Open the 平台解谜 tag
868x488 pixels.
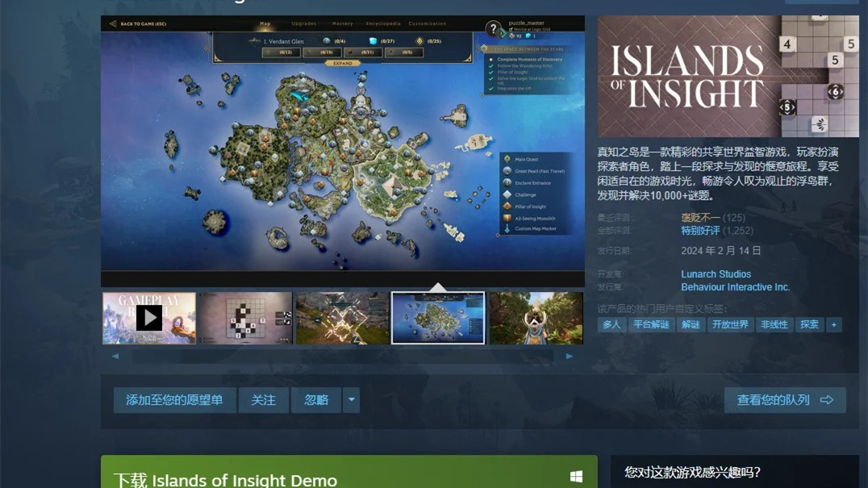651,325
